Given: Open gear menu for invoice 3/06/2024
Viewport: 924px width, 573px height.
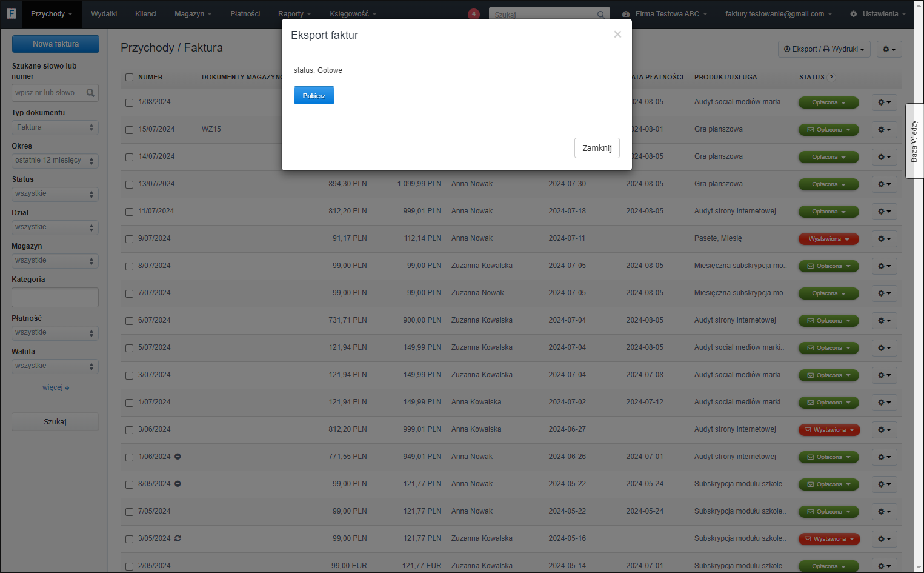Looking at the screenshot, I should [885, 430].
